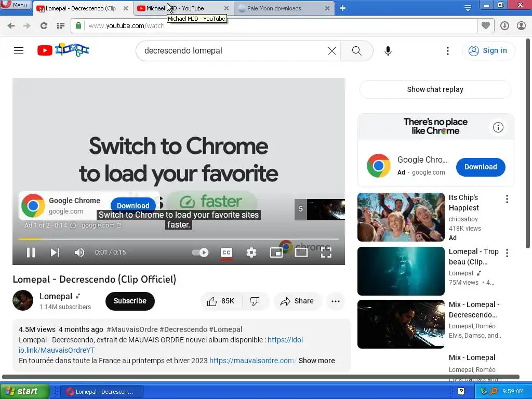The height and width of the screenshot is (399, 532).
Task: Toggle theater mode
Action: coord(301,252)
